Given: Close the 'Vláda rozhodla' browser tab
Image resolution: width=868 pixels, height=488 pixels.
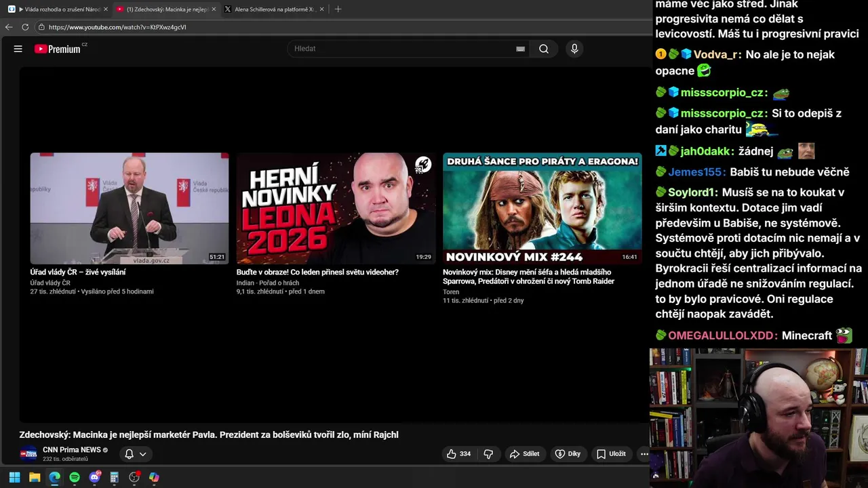Looking at the screenshot, I should [x=106, y=9].
